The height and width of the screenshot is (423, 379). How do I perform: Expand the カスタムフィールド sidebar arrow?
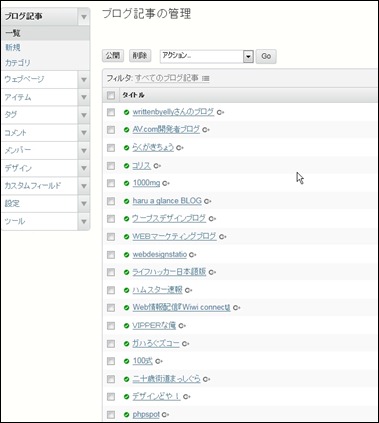(x=84, y=186)
